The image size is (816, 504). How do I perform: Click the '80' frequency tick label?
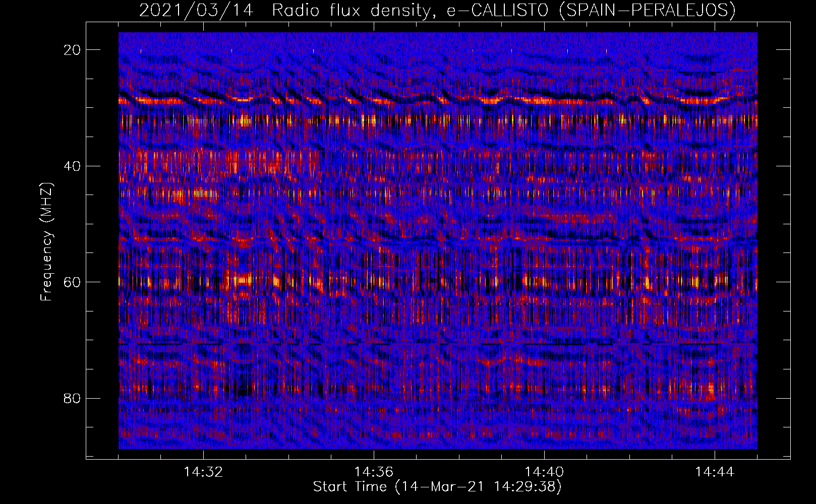point(72,399)
